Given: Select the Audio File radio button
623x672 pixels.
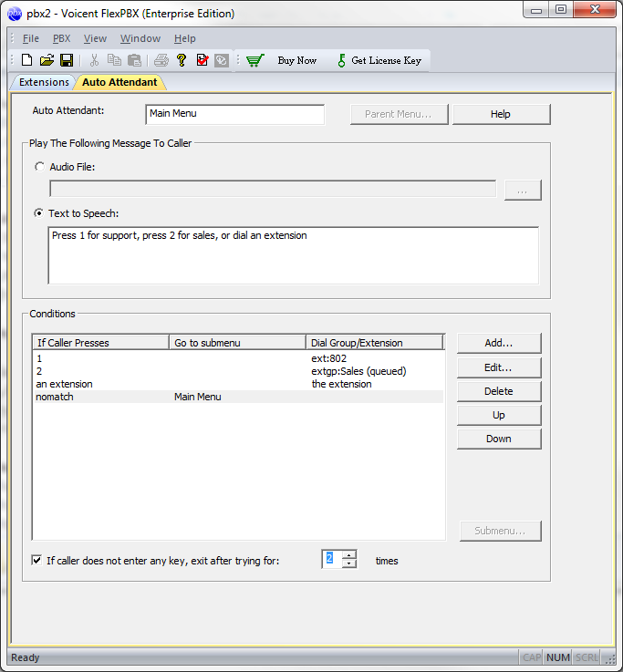Looking at the screenshot, I should [x=39, y=167].
